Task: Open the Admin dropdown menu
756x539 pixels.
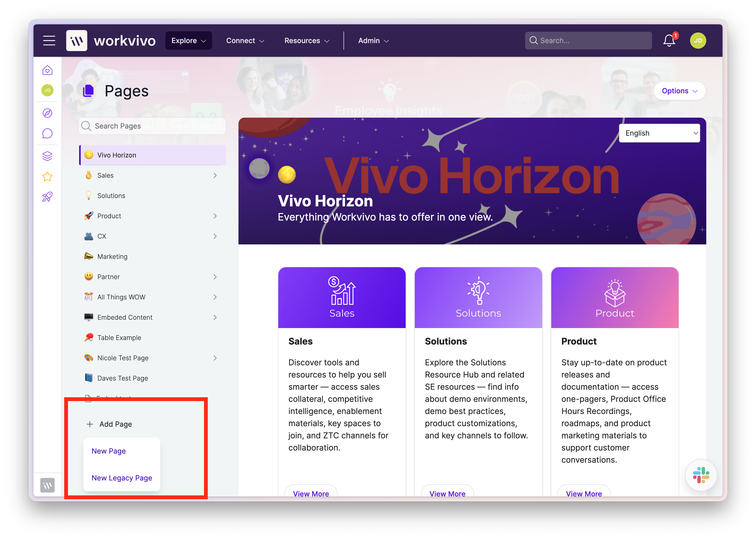Action: [x=373, y=41]
